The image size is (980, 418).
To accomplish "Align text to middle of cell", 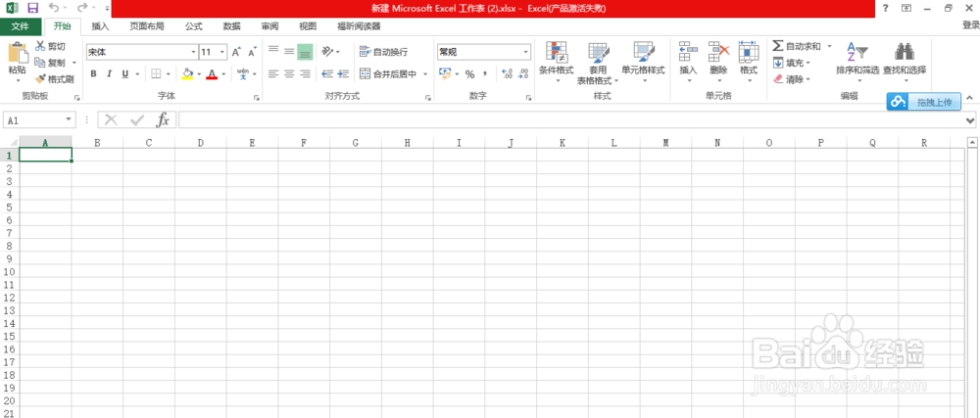I will pyautogui.click(x=289, y=51).
